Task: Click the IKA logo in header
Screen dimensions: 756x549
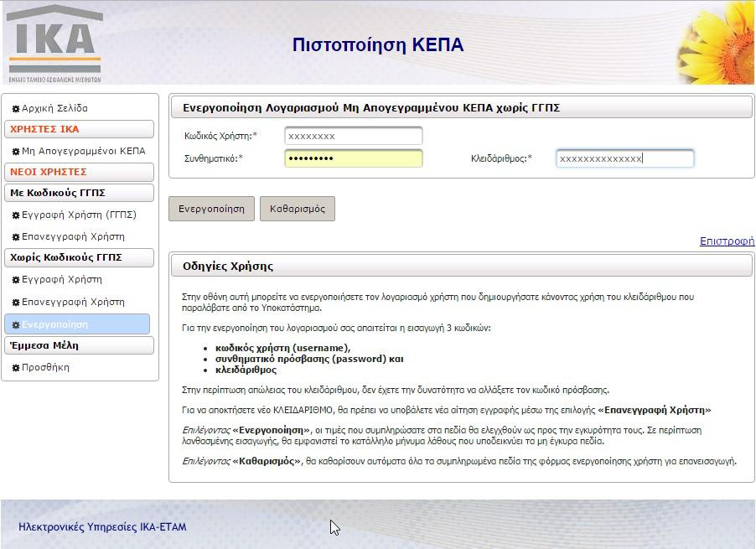Action: 54,43
